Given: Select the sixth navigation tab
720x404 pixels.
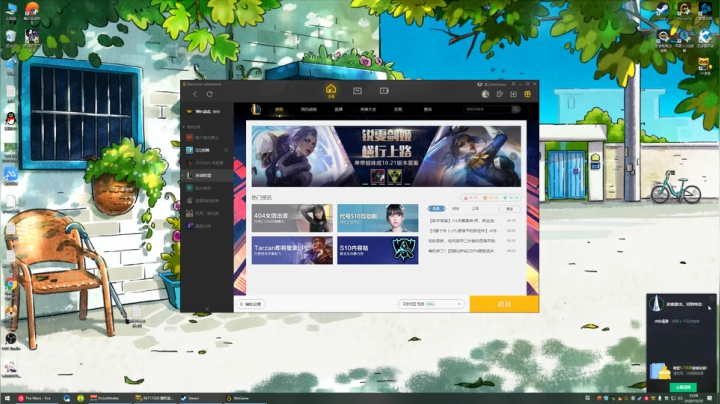Looking at the screenshot, I should (428, 109).
